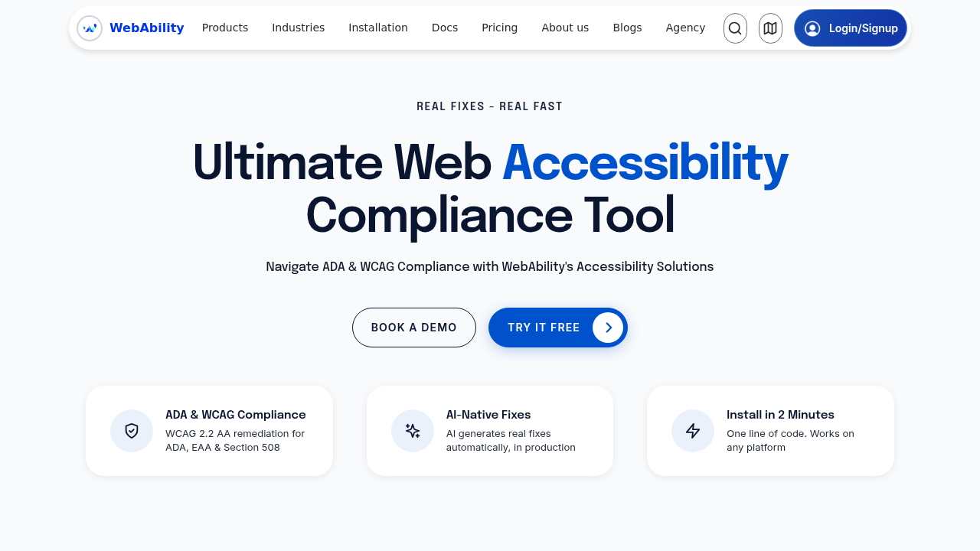Click the WebAbility logo icon
Screen dimensions: 980x551
click(x=90, y=28)
